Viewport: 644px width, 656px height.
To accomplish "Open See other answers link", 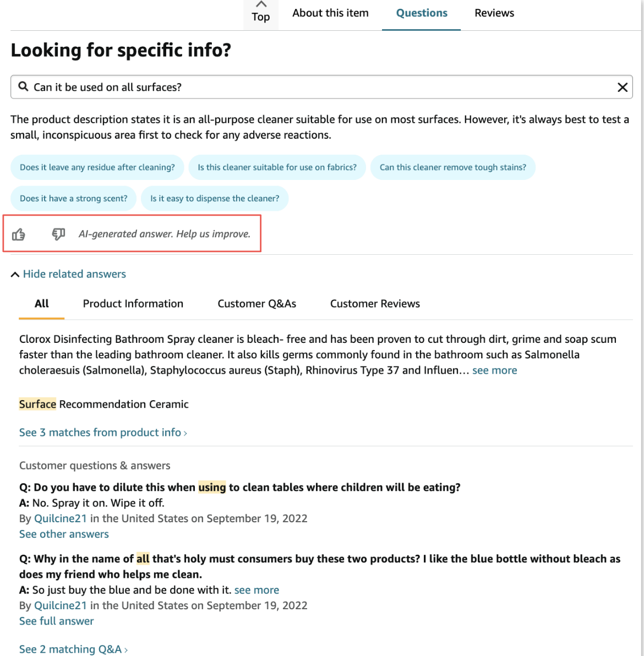I will (x=64, y=534).
